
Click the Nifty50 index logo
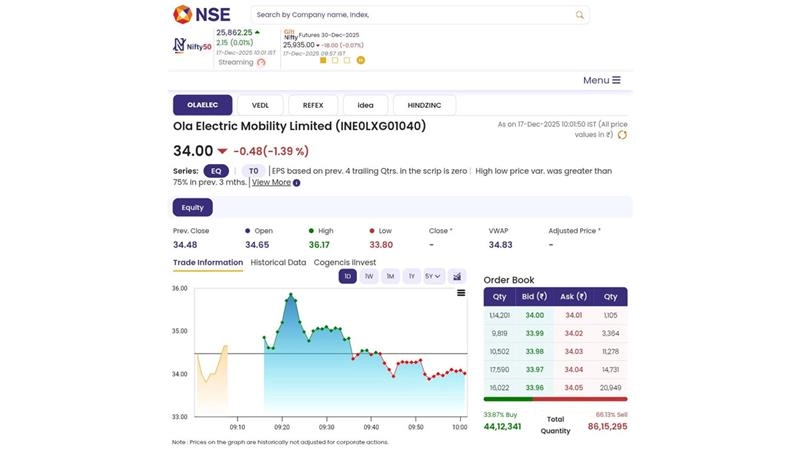point(192,46)
